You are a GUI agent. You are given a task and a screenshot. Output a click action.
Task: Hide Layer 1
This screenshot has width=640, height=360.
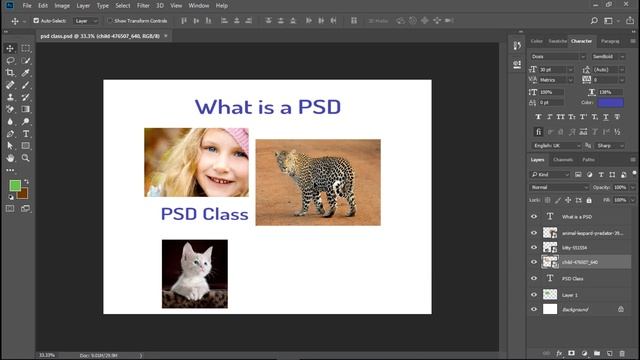tap(534, 295)
